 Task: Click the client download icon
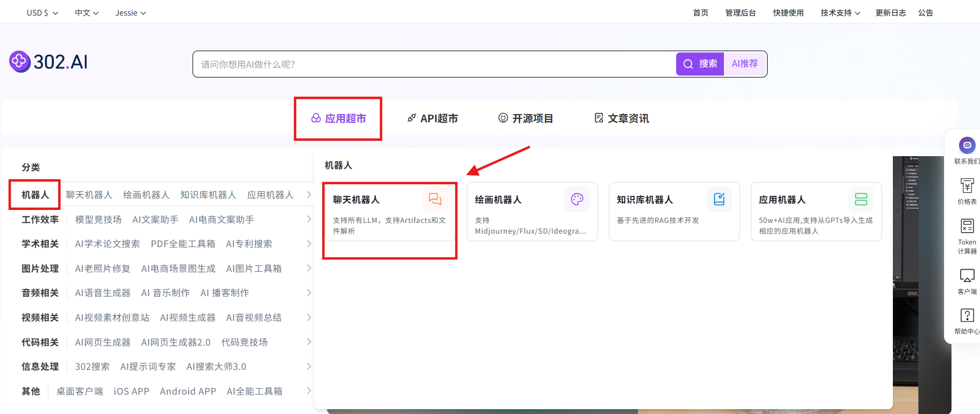[967, 276]
